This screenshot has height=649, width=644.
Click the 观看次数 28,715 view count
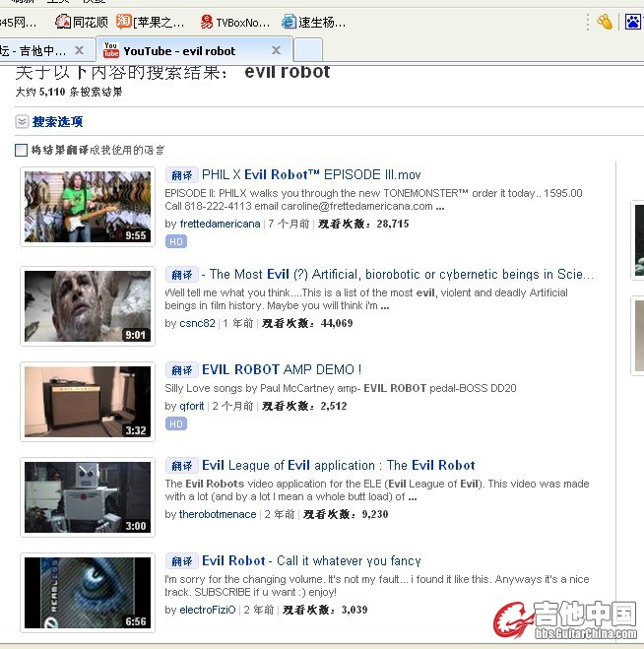(x=363, y=224)
